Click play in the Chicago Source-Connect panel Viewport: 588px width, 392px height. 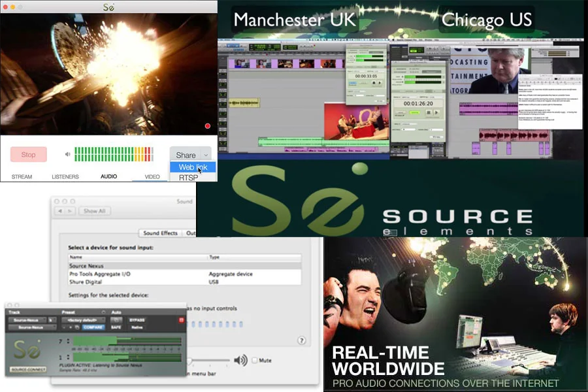click(436, 112)
